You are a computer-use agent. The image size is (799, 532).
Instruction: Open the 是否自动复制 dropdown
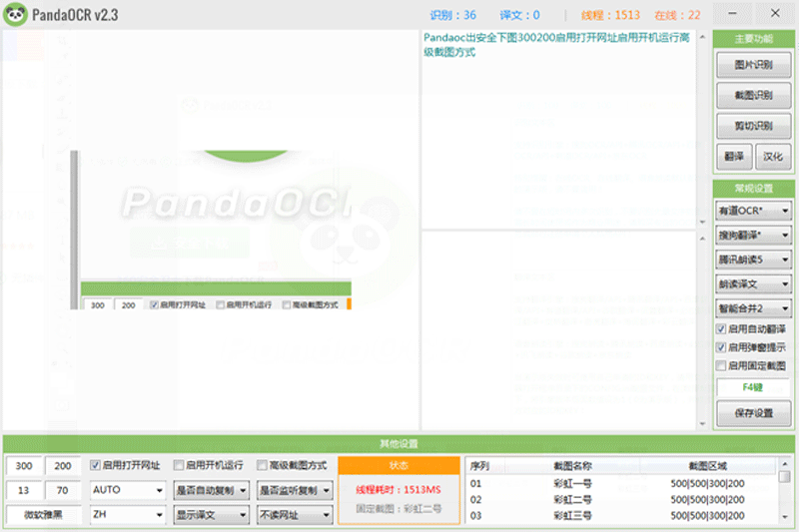click(x=211, y=491)
